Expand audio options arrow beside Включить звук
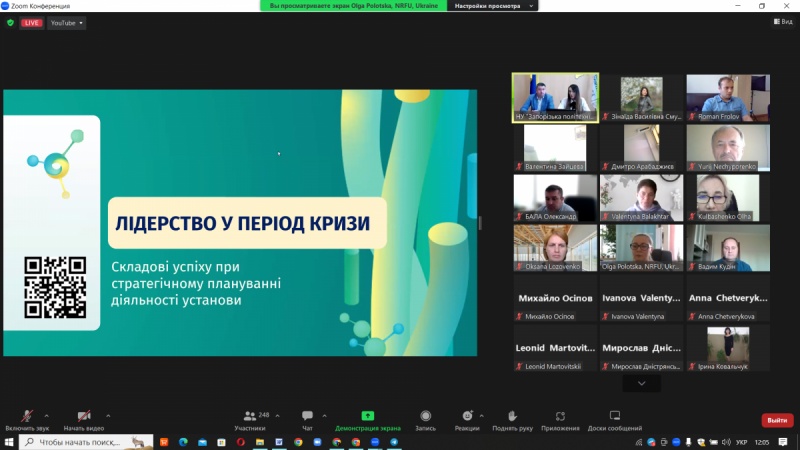Screen dimensions: 800x450 47,415
